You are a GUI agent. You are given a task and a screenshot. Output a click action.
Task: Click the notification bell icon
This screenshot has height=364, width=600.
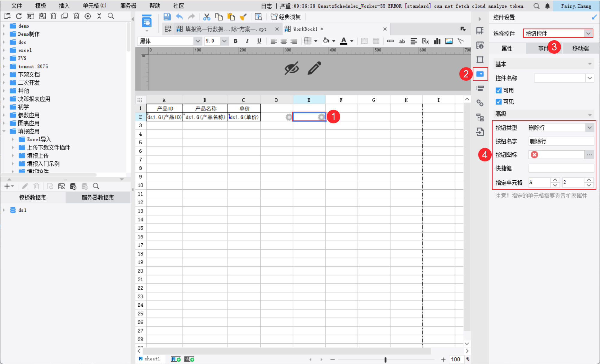click(547, 6)
